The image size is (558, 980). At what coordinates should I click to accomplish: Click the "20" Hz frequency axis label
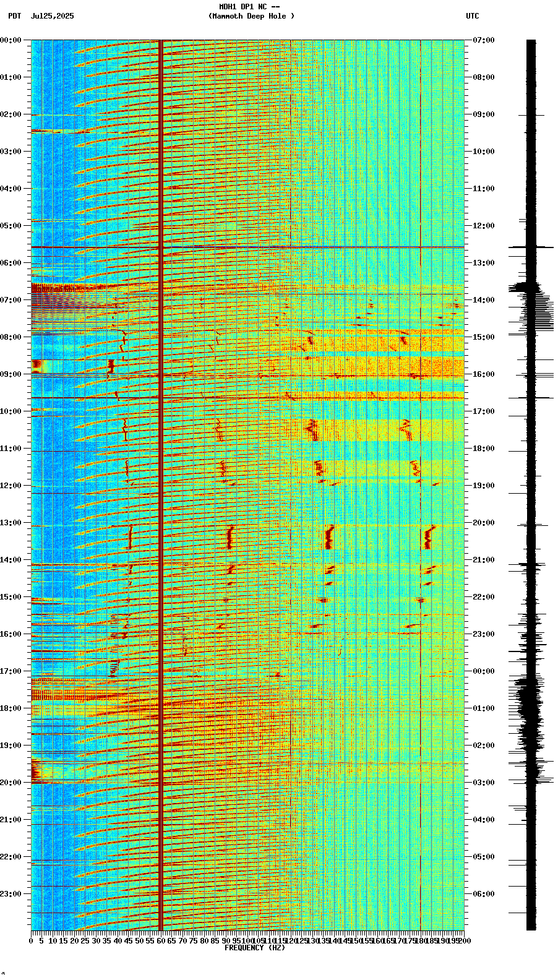[74, 940]
